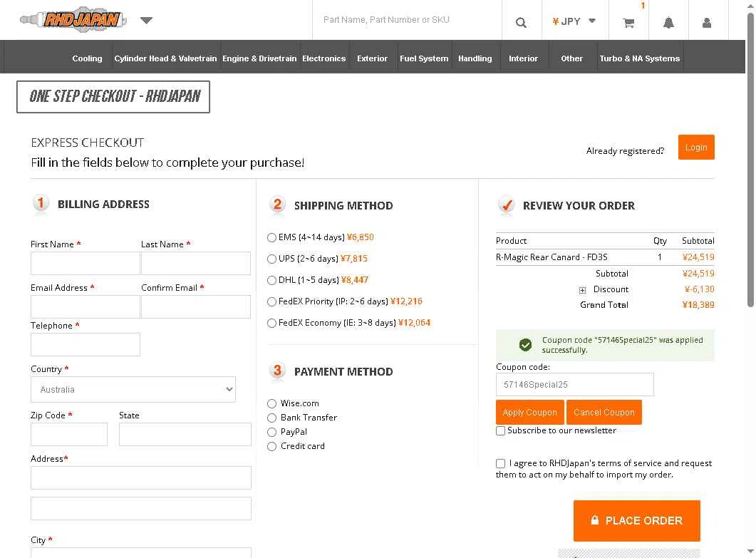Click the search magnifier icon
The height and width of the screenshot is (558, 756).
pyautogui.click(x=521, y=22)
